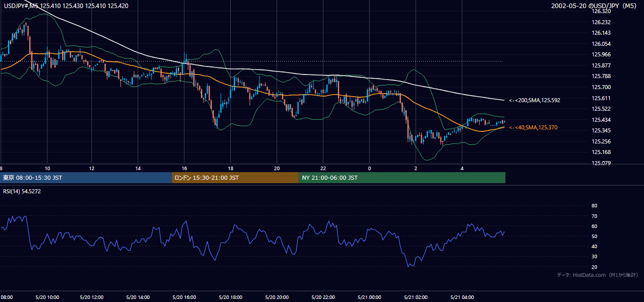This screenshot has width=644, height=302.
Task: Click price axis value 125.966
Action: tap(602, 55)
